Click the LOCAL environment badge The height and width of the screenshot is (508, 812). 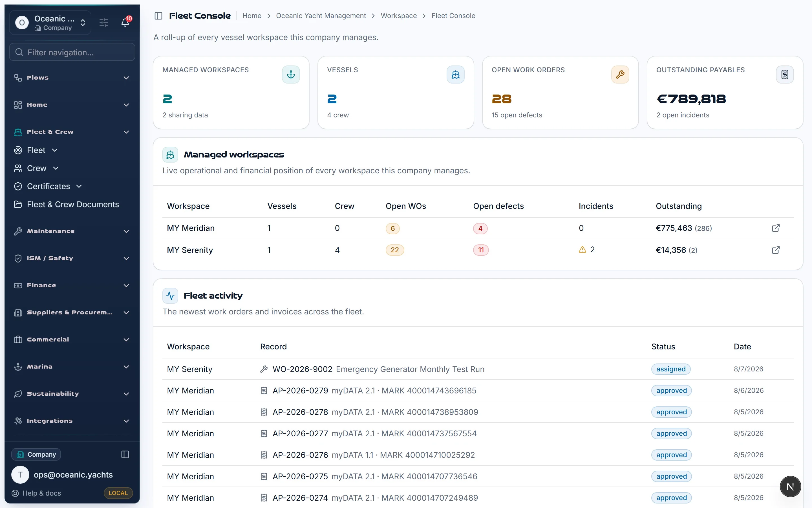click(x=118, y=493)
